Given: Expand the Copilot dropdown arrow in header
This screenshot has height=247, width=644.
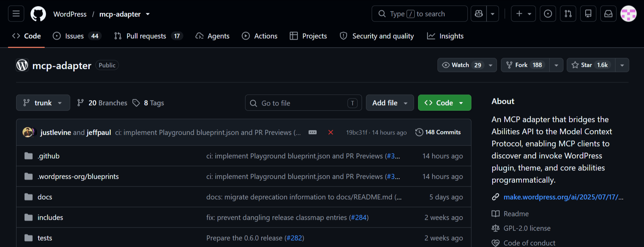Looking at the screenshot, I should pos(493,14).
